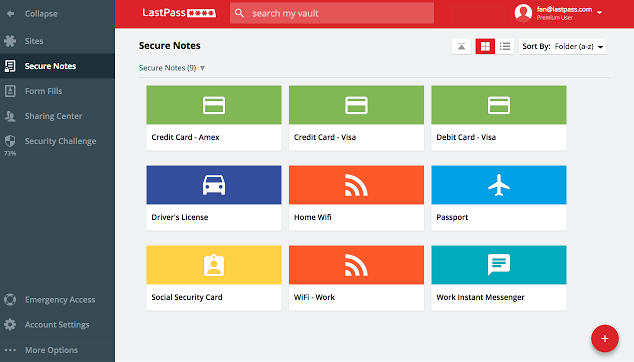This screenshot has height=362, width=634.
Task: Open the Social Security Card badge icon
Action: (214, 265)
